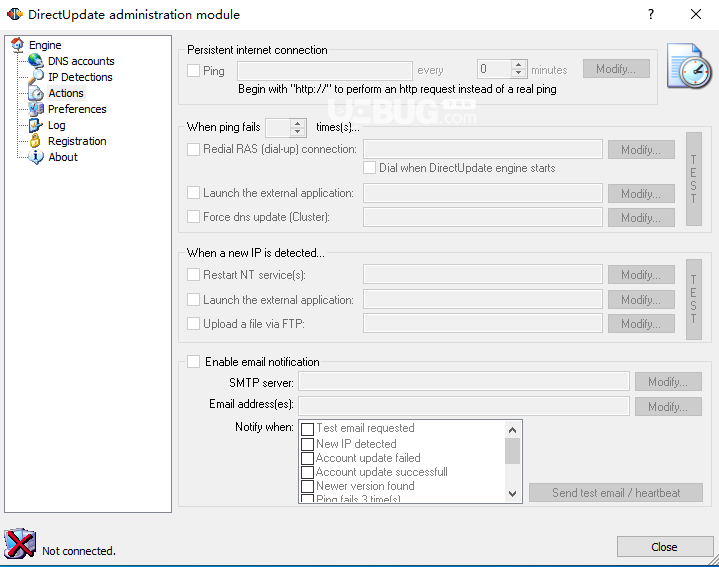The image size is (719, 567).
Task: Increase ping minutes with up arrow
Action: point(519,65)
